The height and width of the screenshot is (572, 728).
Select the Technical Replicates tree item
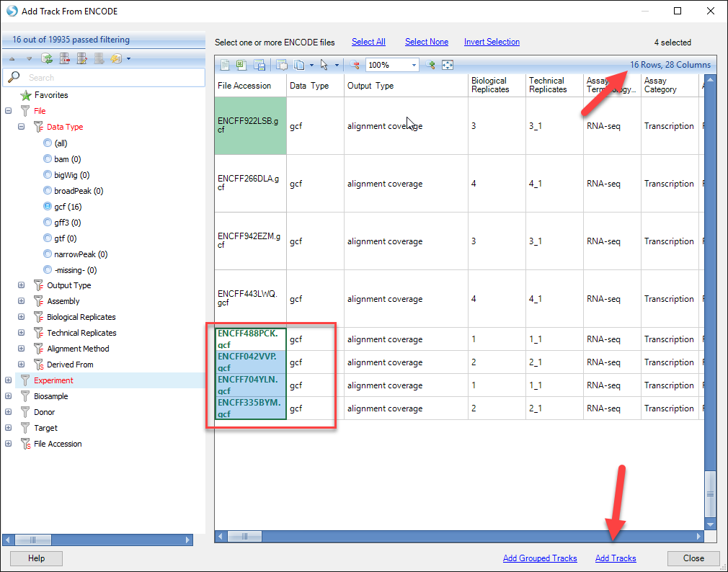pos(81,333)
